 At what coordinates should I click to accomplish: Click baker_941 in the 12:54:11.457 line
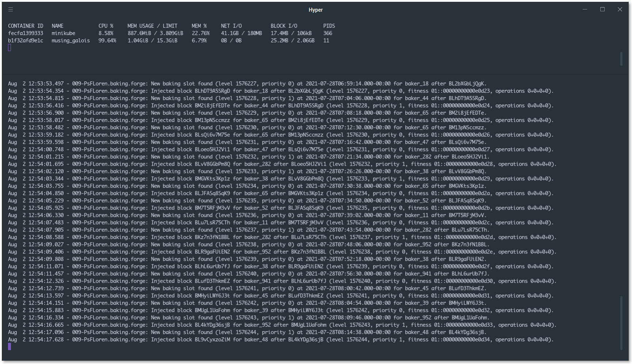[x=418, y=273]
